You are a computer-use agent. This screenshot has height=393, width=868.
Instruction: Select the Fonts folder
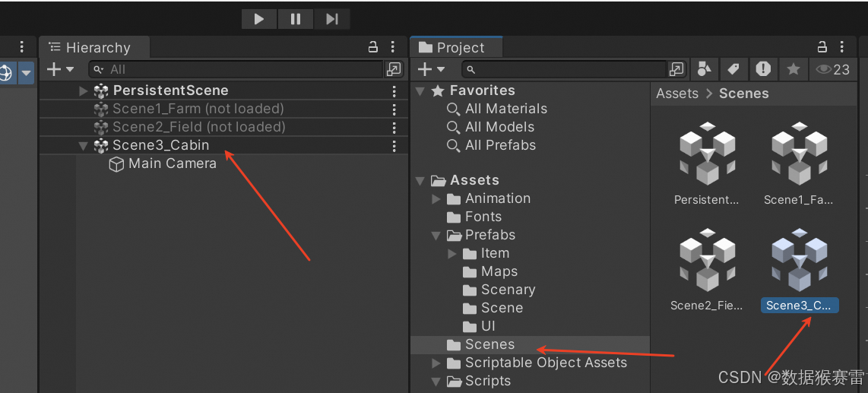pos(483,217)
